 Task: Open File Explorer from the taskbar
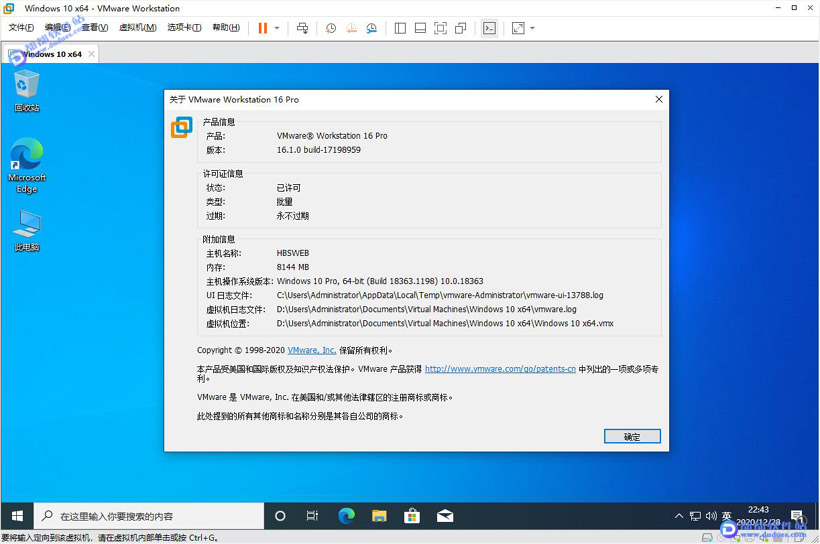pos(379,516)
